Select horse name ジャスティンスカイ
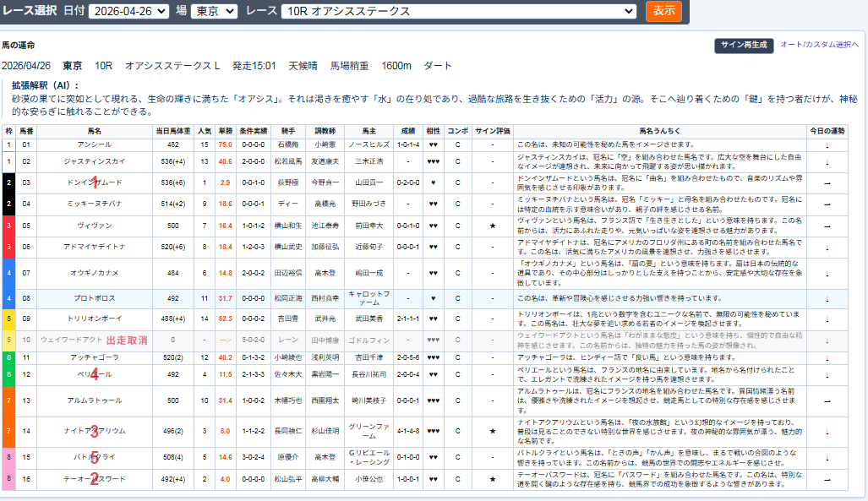 (x=95, y=161)
